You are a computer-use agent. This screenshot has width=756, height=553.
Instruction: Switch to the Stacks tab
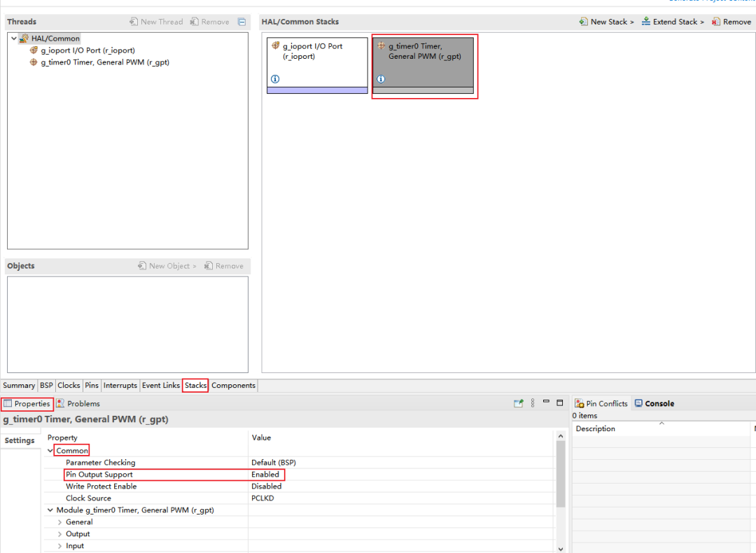click(x=195, y=385)
